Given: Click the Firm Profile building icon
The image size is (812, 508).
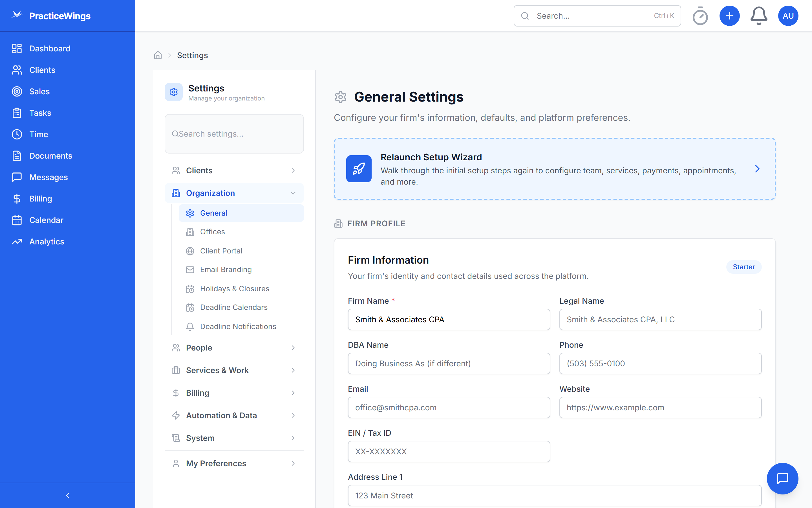Looking at the screenshot, I should (x=338, y=224).
